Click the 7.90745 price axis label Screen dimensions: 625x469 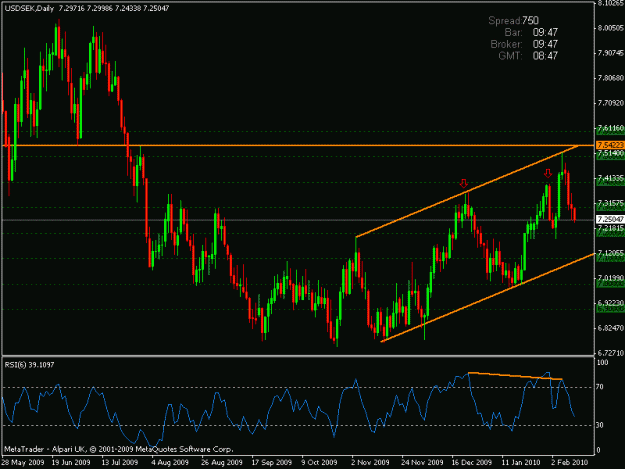(x=610, y=53)
